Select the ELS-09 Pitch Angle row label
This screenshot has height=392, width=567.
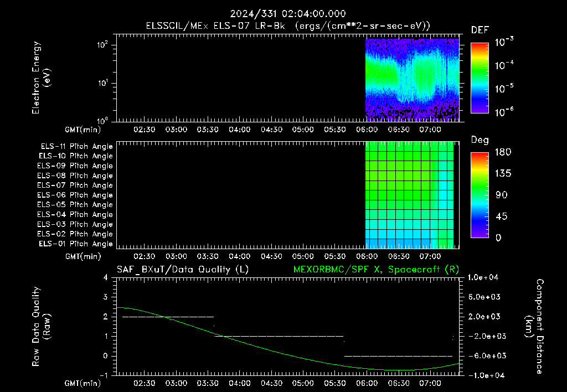75,166
